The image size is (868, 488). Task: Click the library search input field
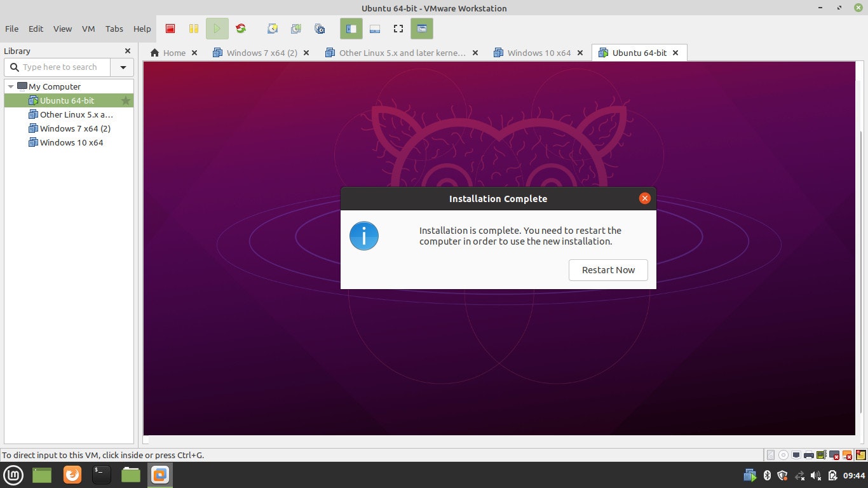pyautogui.click(x=58, y=67)
